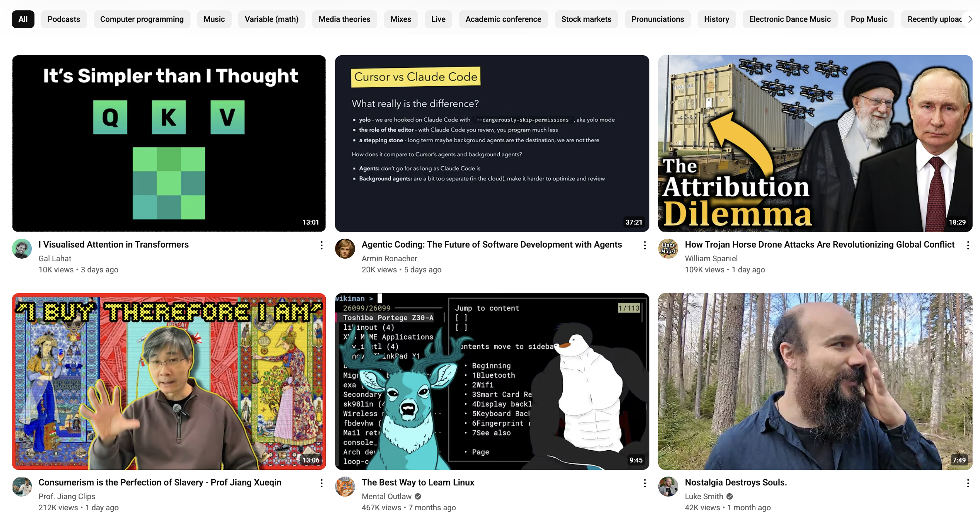Click the 9:45 duration badge
980x524 pixels.
coord(636,460)
